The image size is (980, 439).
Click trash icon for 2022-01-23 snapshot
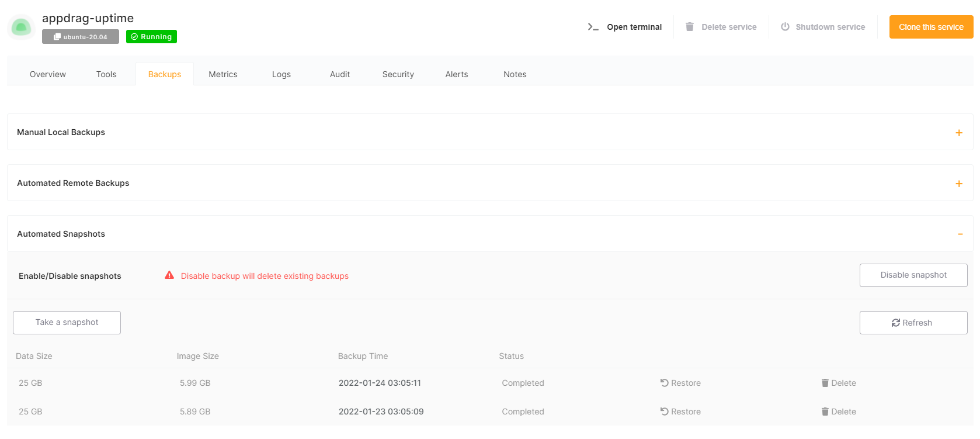825,412
